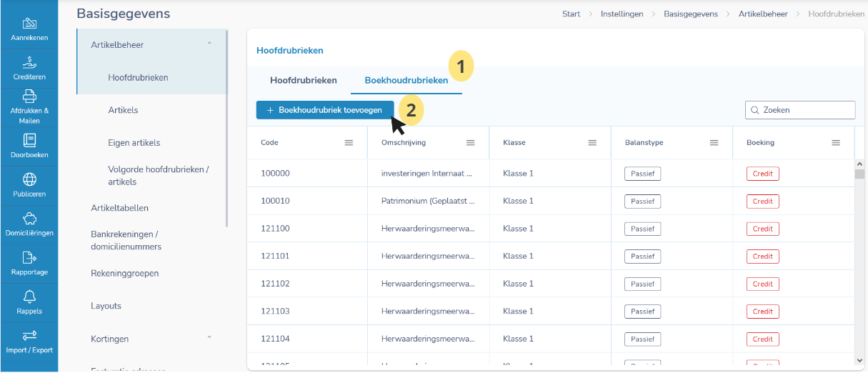Open the Aanrekenen sidebar icon
868x373 pixels.
click(x=29, y=24)
